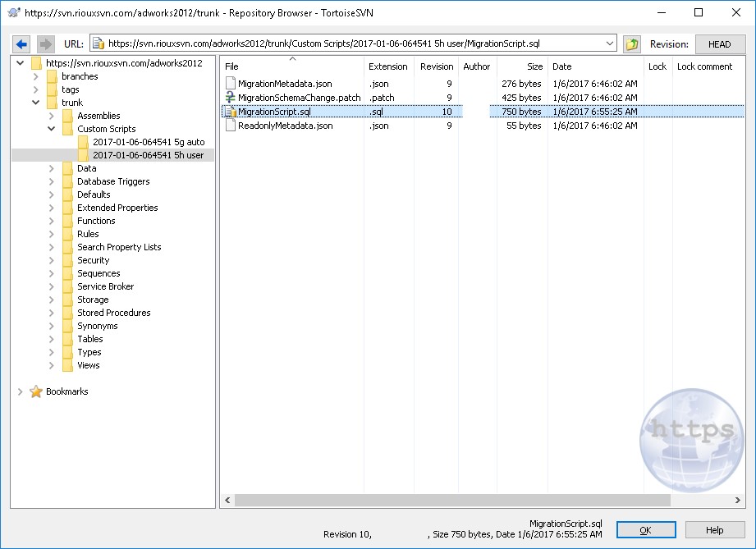The image size is (756, 549).
Task: Select the 2017-01-06-064541 5h user folder
Action: click(149, 155)
